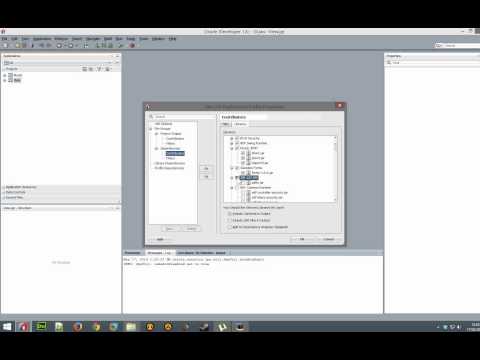Click the Forward navigation arrow in toolbar
Screen dimensions: 480x360
pyautogui.click(x=71, y=45)
